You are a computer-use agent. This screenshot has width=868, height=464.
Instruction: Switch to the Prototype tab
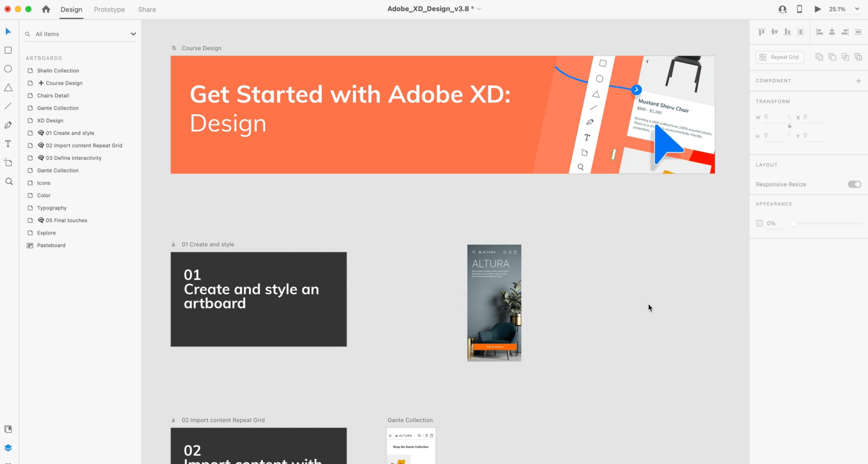coord(109,9)
